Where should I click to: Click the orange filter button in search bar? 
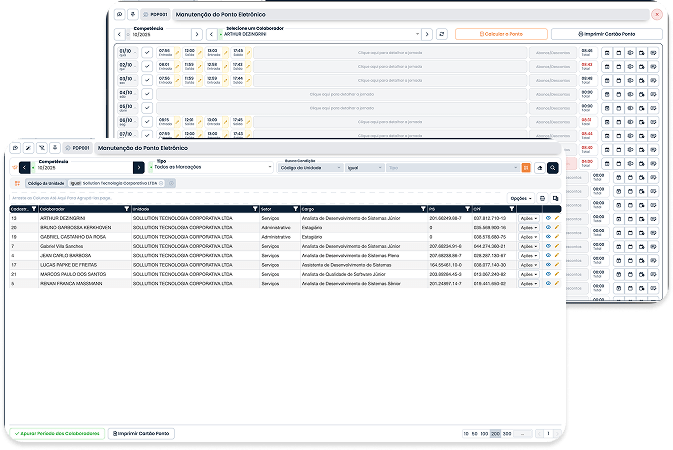pos(526,168)
